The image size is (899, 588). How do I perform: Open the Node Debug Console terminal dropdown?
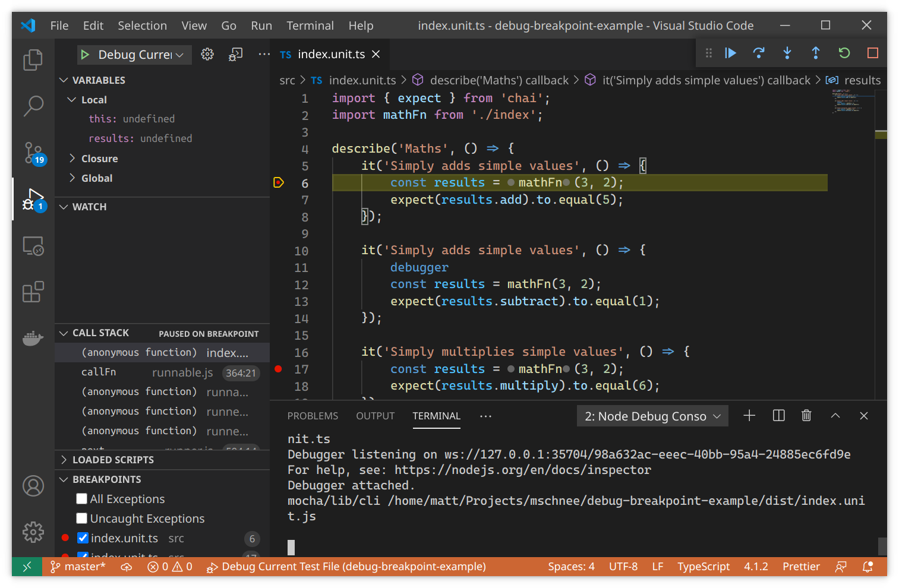pyautogui.click(x=652, y=416)
